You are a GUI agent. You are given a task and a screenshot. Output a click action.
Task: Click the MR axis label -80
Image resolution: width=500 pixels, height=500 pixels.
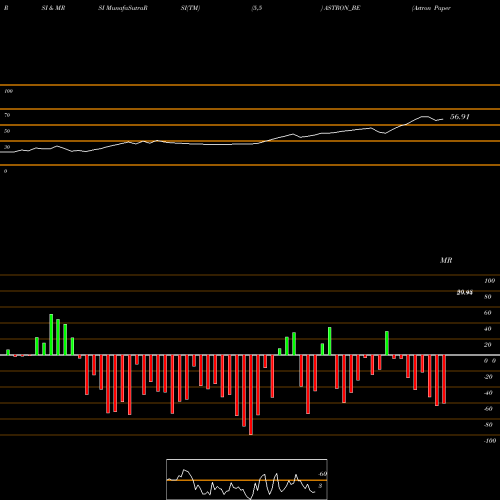(488, 425)
